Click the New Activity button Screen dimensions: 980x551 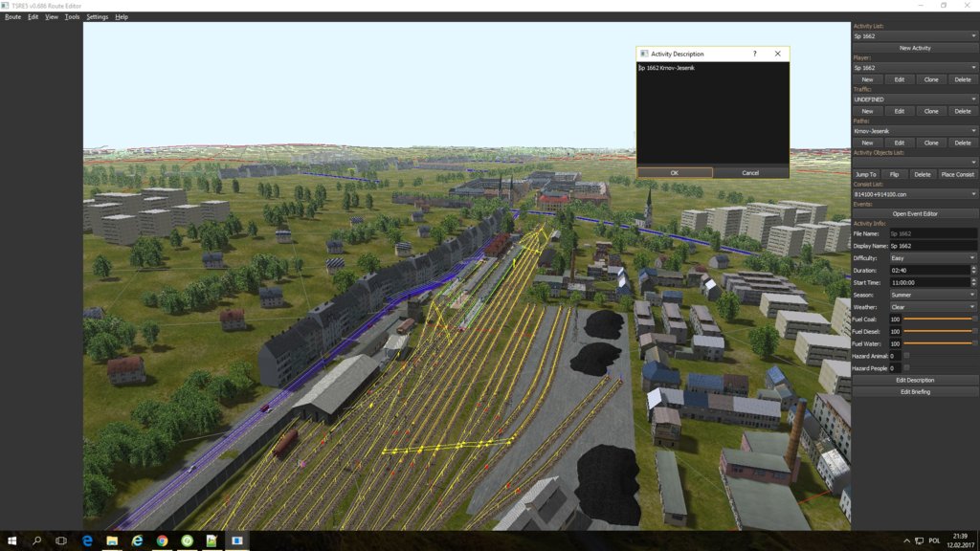(916, 48)
